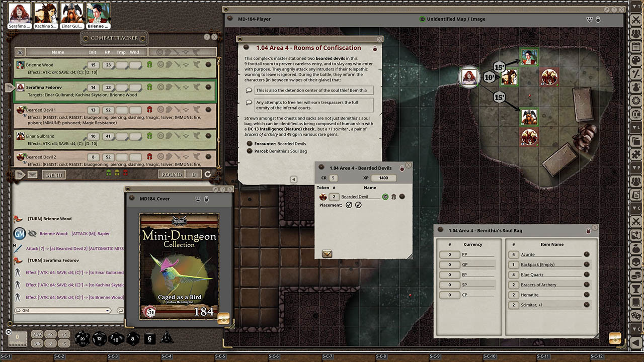Add encounter to tracker with envelope icon
This screenshot has width=644, height=362.
[x=327, y=254]
